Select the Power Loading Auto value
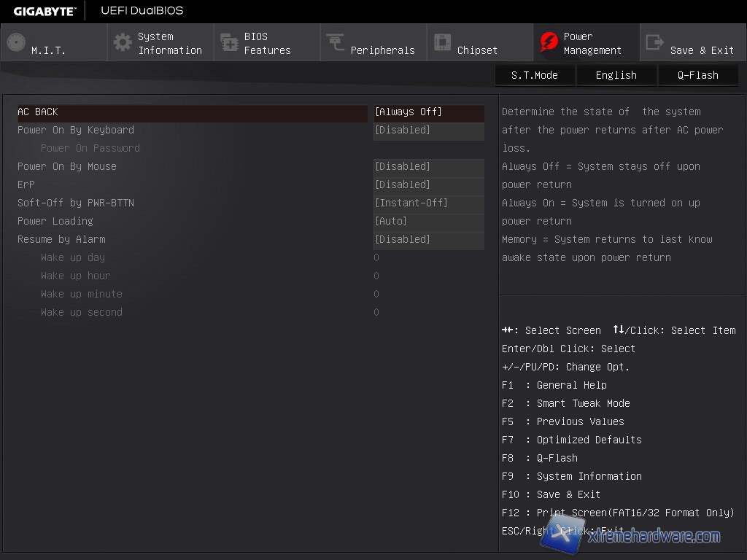The height and width of the screenshot is (560, 747). click(x=428, y=222)
